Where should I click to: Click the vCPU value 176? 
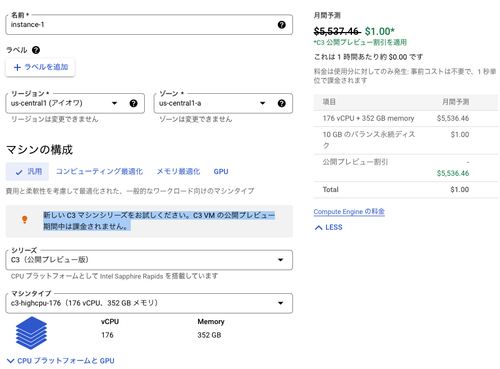click(107, 335)
